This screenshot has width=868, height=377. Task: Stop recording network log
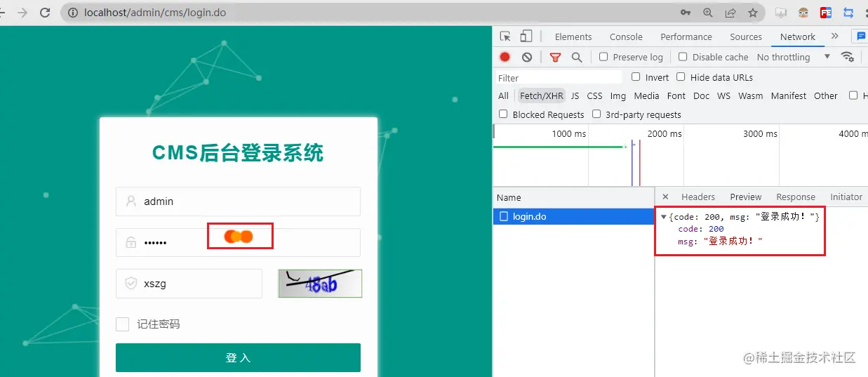click(x=505, y=57)
